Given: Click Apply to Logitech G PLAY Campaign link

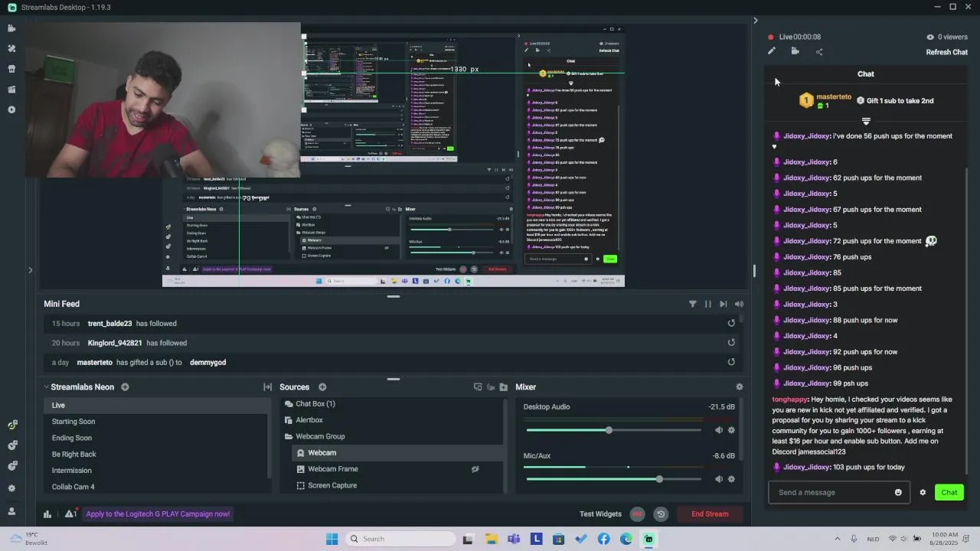Looking at the screenshot, I should pyautogui.click(x=158, y=514).
